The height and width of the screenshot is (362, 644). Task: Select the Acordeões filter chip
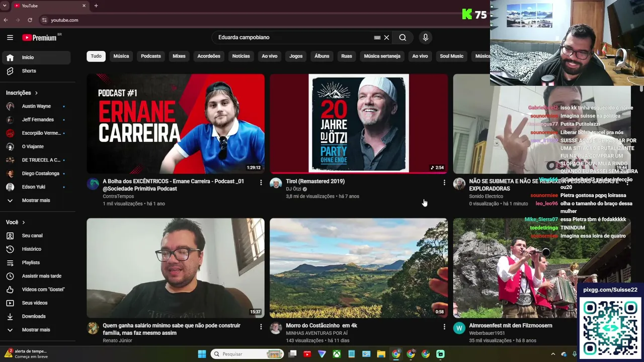point(209,56)
